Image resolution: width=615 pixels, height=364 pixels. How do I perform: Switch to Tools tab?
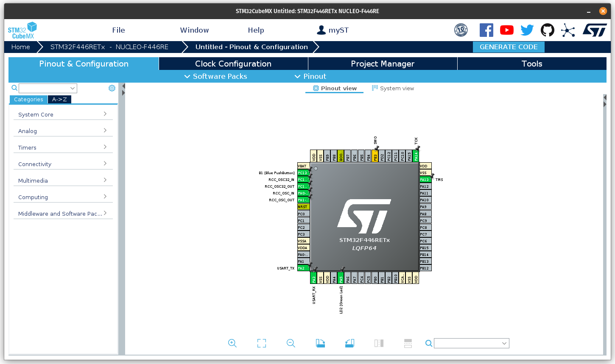[532, 64]
